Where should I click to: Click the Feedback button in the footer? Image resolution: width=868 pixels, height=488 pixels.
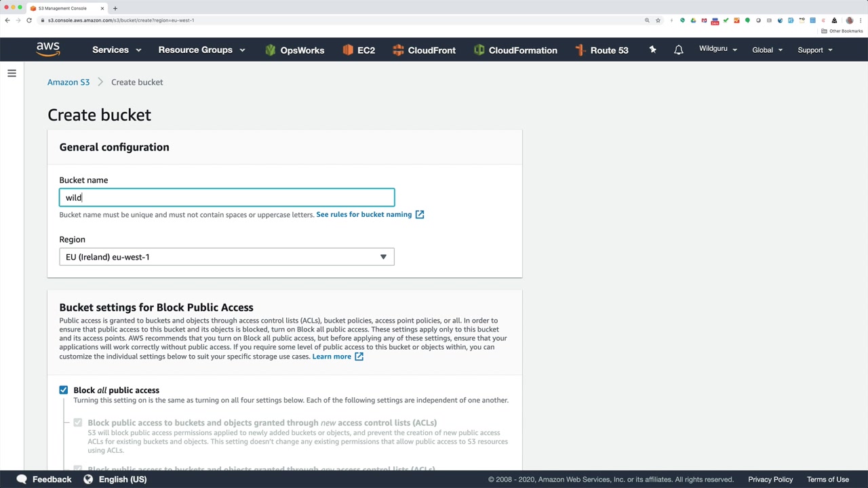pyautogui.click(x=44, y=479)
